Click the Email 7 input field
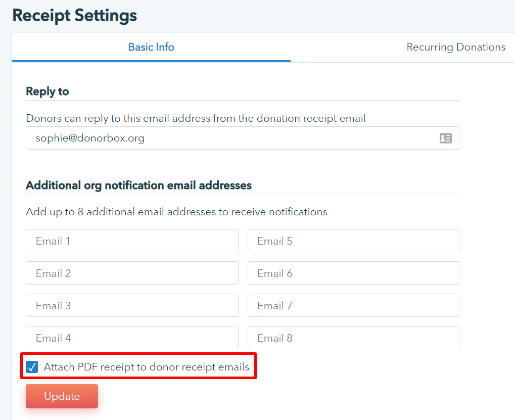Screen dimensions: 515x420 354,306
